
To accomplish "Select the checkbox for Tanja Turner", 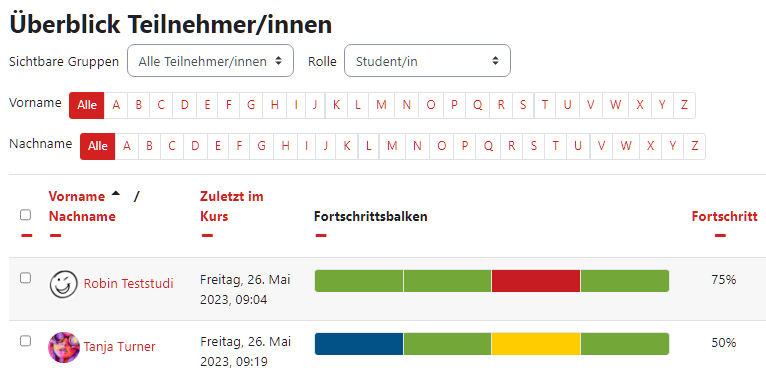I will pyautogui.click(x=25, y=341).
